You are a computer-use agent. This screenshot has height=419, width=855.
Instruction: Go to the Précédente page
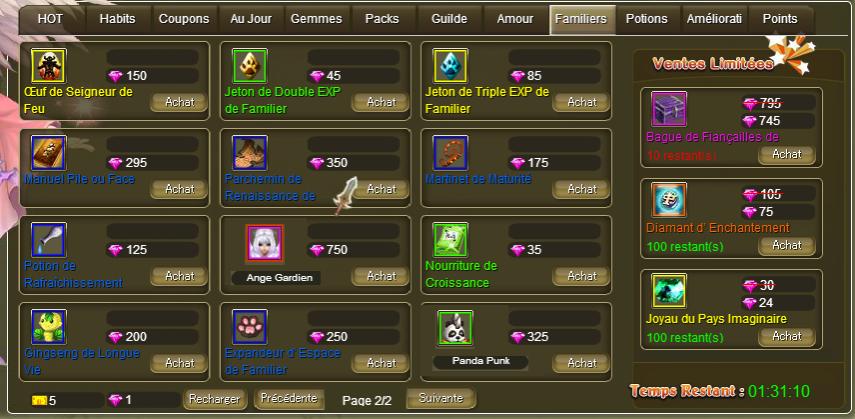(x=289, y=398)
